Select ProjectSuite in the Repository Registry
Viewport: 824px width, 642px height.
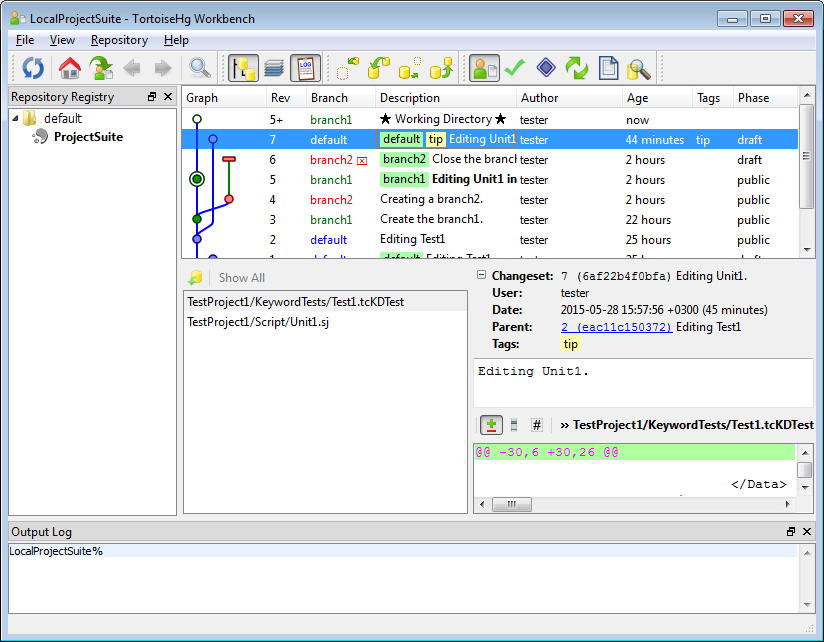point(88,137)
